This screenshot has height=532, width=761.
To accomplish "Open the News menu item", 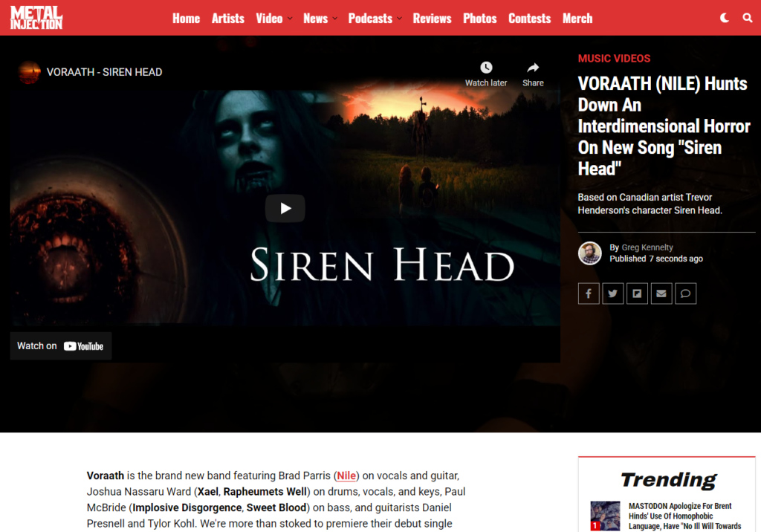I will [x=315, y=19].
